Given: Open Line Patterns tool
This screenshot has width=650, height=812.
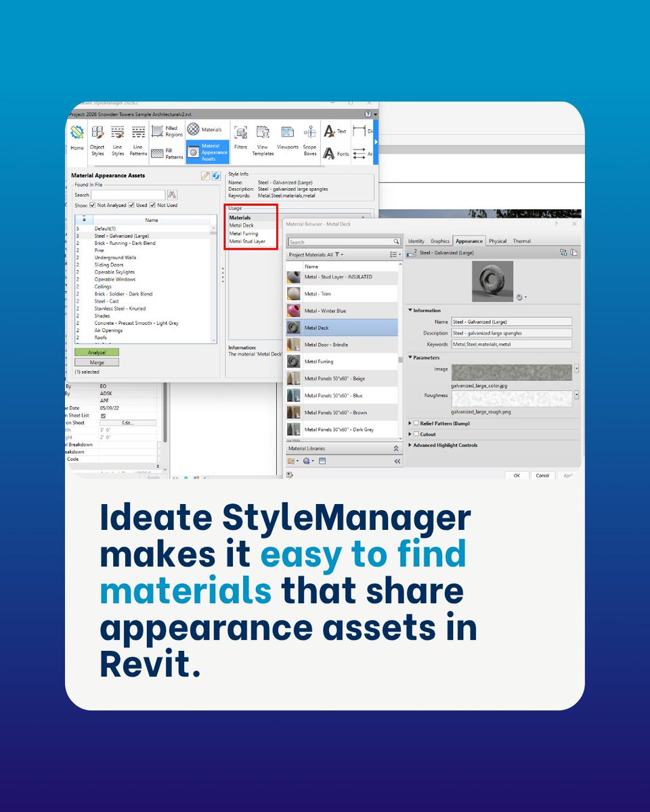Looking at the screenshot, I should point(137,140).
